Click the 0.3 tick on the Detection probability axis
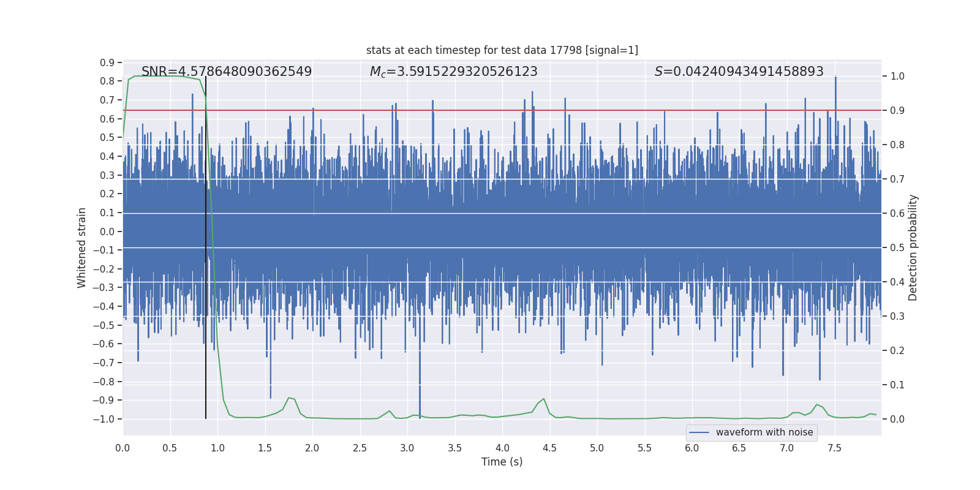The height and width of the screenshot is (490, 980). click(x=897, y=317)
